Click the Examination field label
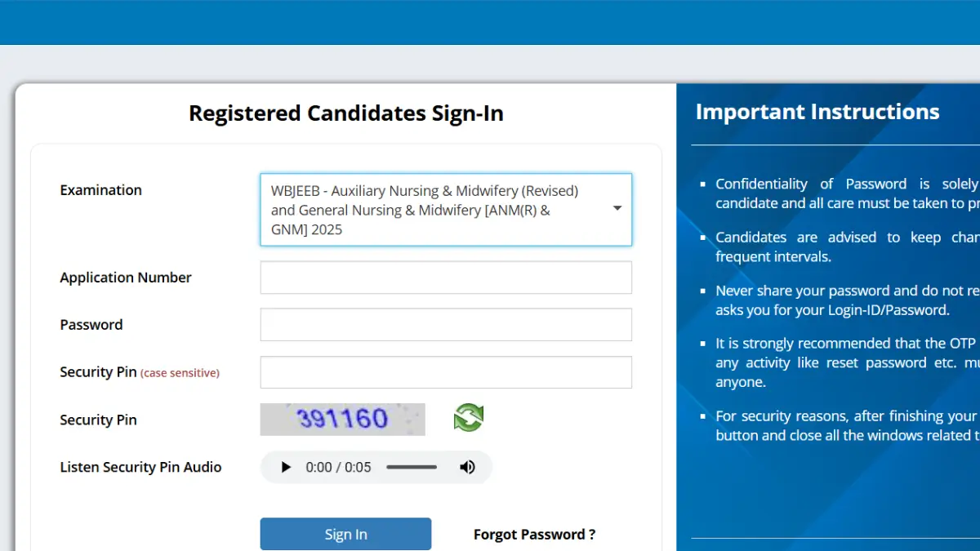Viewport: 980px width, 551px height. coord(100,190)
